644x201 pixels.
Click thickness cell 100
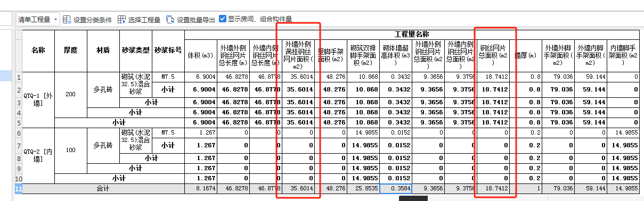pos(71,150)
